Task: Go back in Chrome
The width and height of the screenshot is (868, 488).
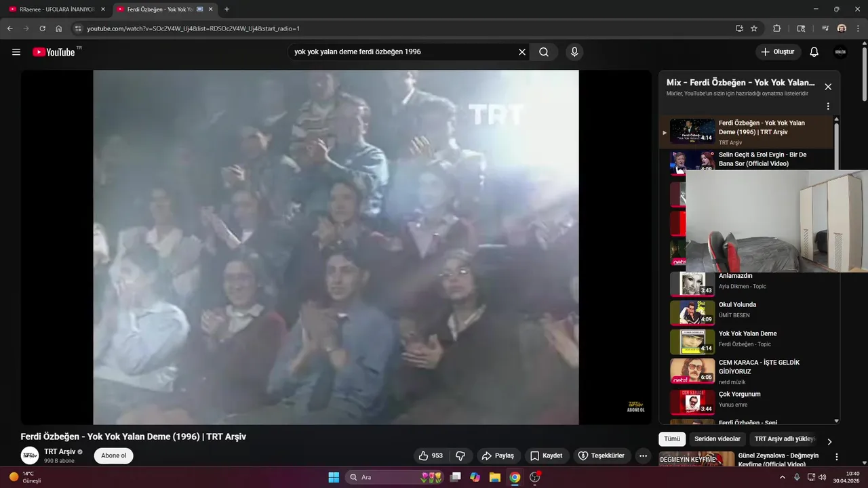Action: pos(9,28)
